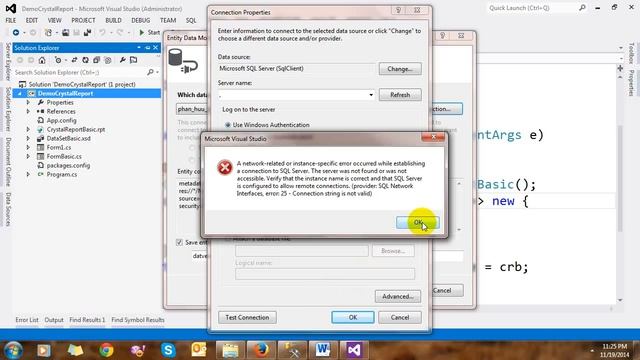Open the BUILD menu
Viewport: 640px width, 360px height.
pyautogui.click(x=113, y=20)
